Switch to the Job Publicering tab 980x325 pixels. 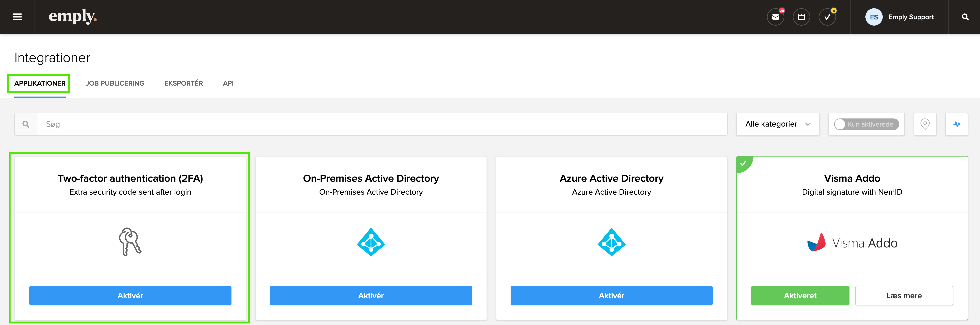[115, 83]
